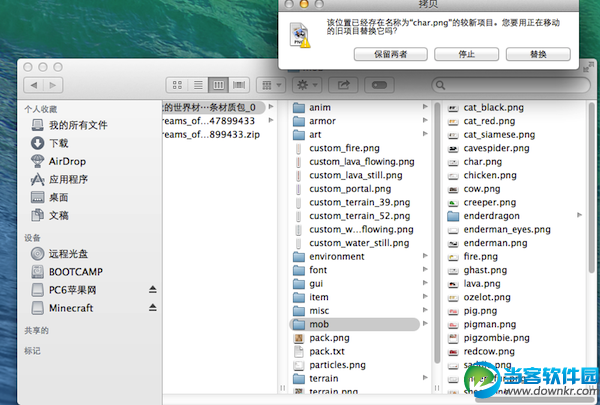The height and width of the screenshot is (405, 600).
Task: Open 下载 Downloads in sidebar
Action: [x=50, y=143]
